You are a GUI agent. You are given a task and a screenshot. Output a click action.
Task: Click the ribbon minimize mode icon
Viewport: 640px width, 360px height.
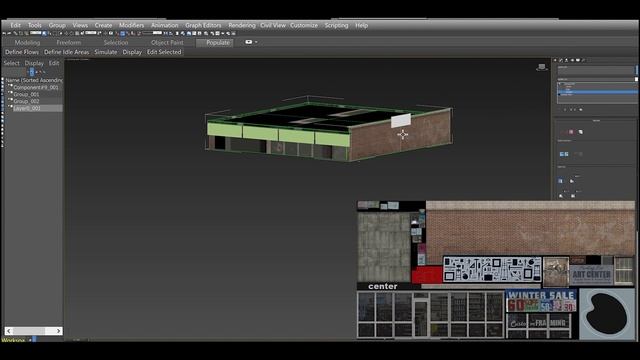point(249,42)
